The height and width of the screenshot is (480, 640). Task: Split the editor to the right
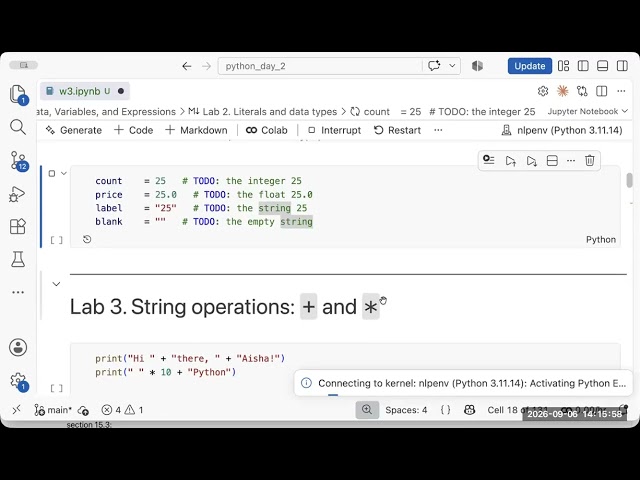(602, 91)
